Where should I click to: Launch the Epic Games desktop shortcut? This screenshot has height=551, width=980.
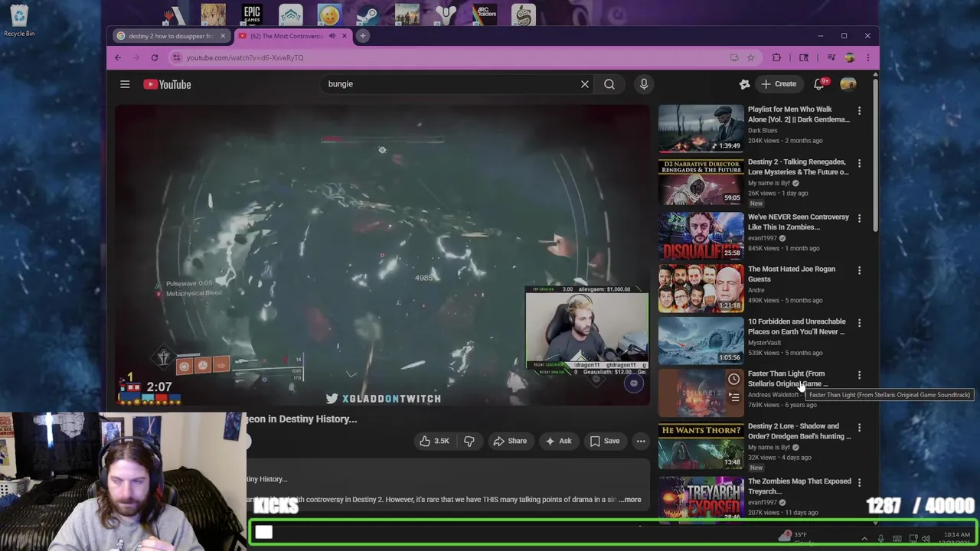pyautogui.click(x=252, y=15)
